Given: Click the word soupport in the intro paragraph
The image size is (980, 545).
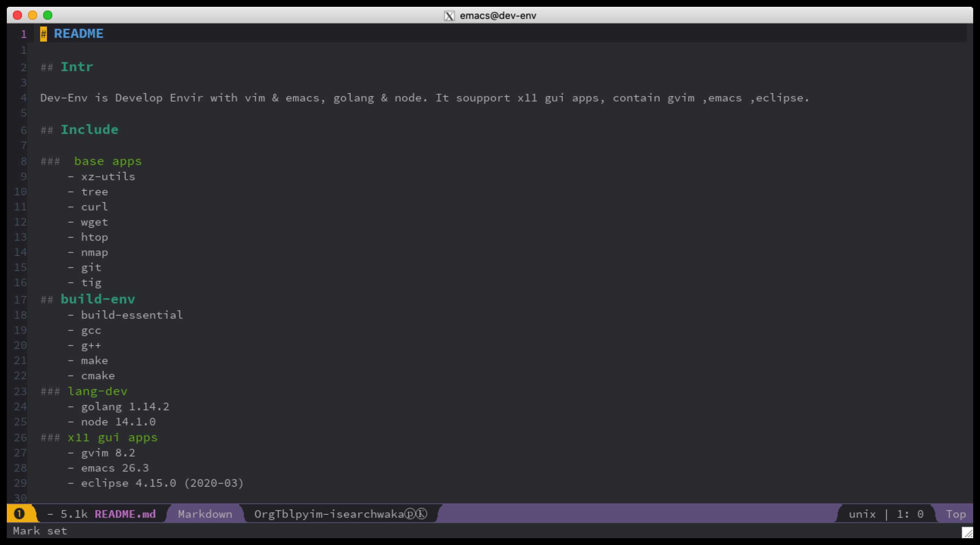Looking at the screenshot, I should point(483,98).
